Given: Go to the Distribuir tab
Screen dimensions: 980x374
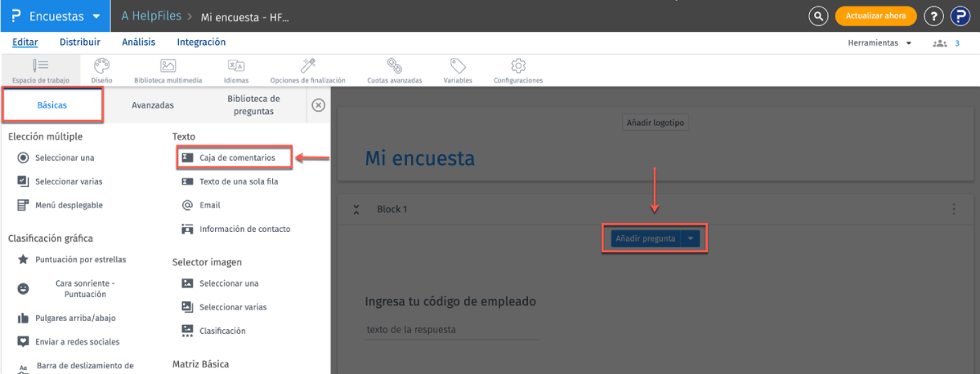Looking at the screenshot, I should tap(80, 42).
